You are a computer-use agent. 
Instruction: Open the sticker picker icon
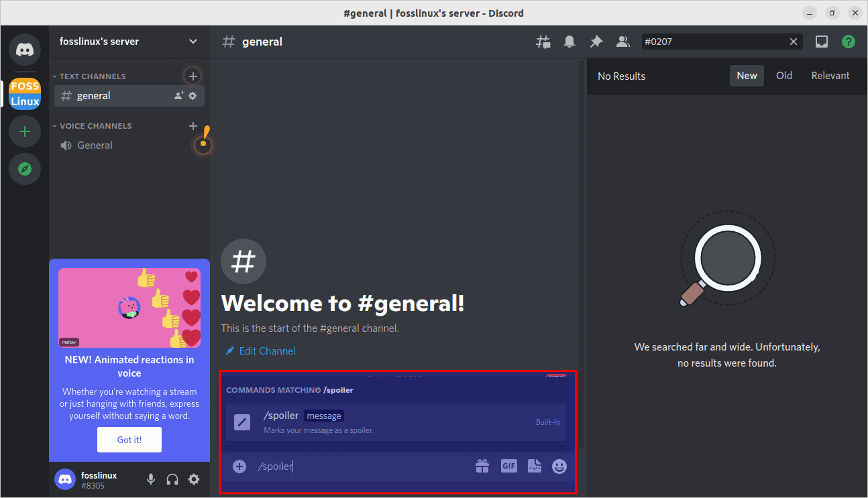click(535, 466)
